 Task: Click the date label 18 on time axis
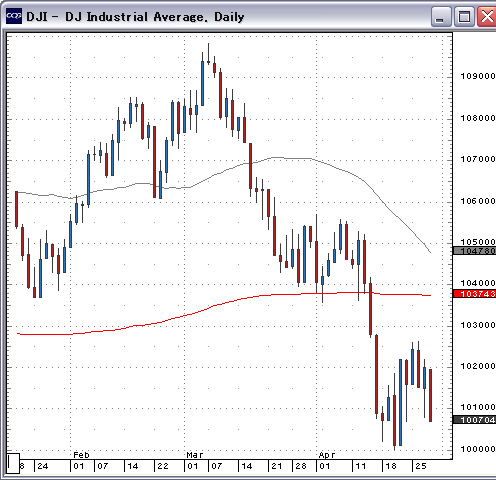click(391, 466)
